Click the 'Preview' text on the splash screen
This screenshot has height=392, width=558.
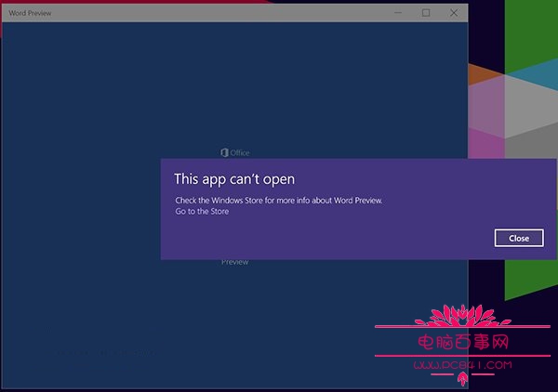tap(235, 262)
